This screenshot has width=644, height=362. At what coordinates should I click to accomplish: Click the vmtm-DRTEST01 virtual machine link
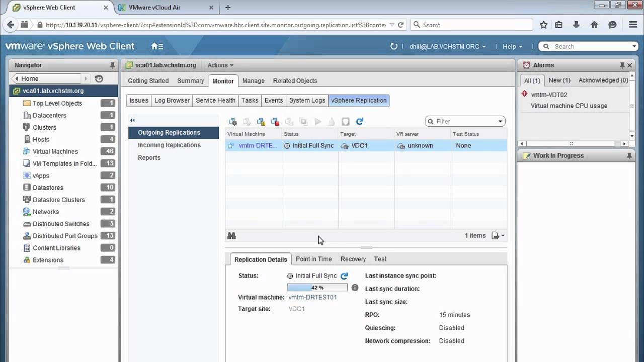tap(312, 297)
